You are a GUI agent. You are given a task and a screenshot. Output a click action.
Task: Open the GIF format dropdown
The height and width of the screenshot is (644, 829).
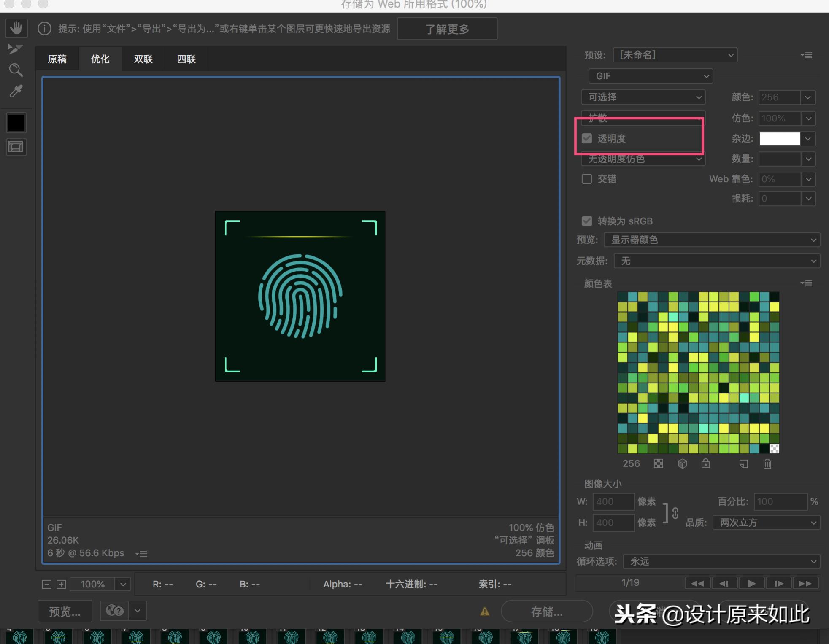coord(651,76)
